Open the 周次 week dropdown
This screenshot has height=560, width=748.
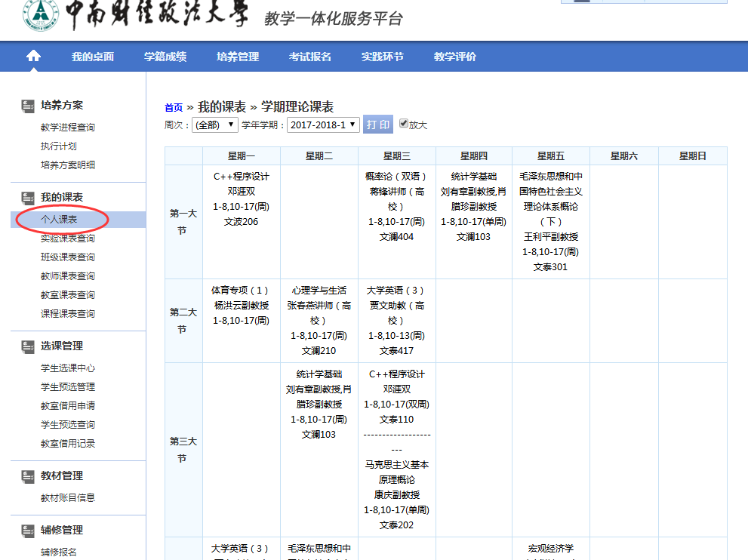(215, 125)
